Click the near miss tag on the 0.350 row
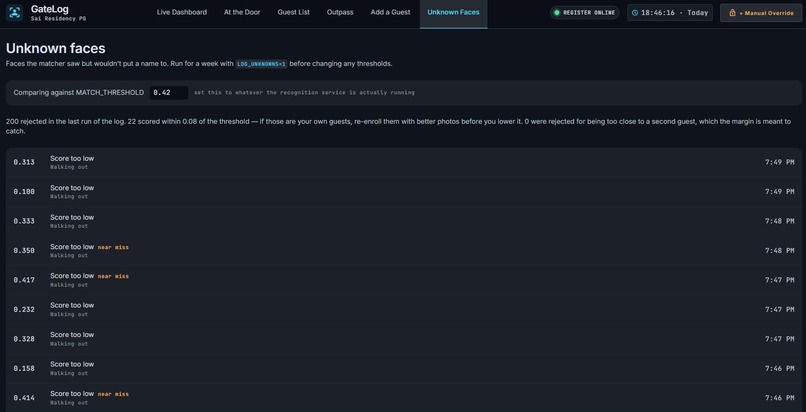Viewport: 806px width, 412px height. point(113,247)
